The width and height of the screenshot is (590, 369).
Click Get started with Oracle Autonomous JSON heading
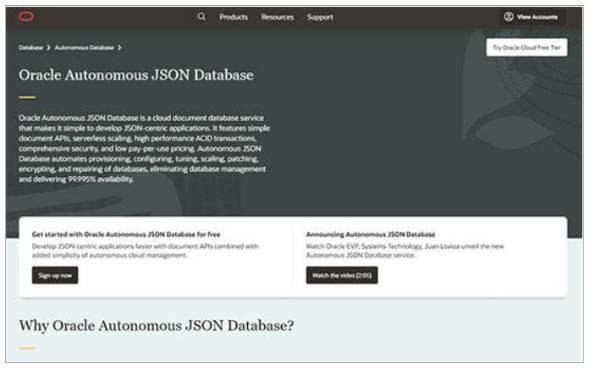[126, 234]
